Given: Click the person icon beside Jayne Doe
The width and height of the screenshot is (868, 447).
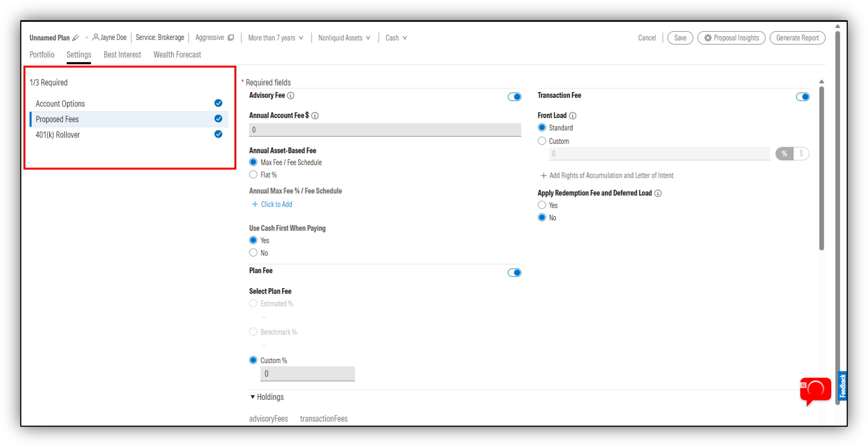Looking at the screenshot, I should click(96, 37).
